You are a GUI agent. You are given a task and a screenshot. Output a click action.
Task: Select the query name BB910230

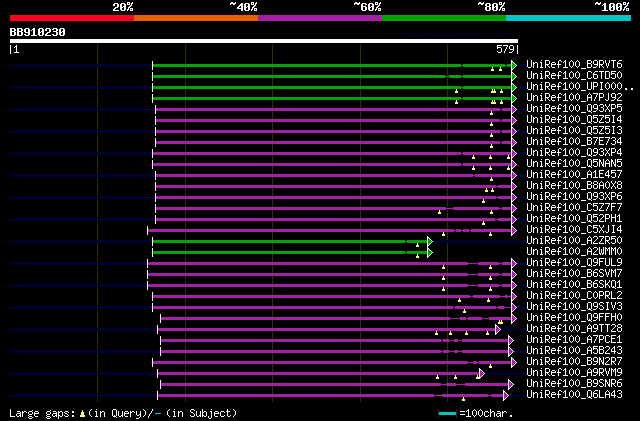[x=38, y=32]
